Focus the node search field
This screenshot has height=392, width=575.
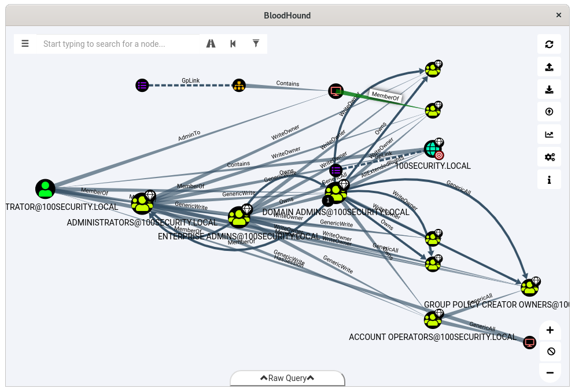pyautogui.click(x=118, y=44)
